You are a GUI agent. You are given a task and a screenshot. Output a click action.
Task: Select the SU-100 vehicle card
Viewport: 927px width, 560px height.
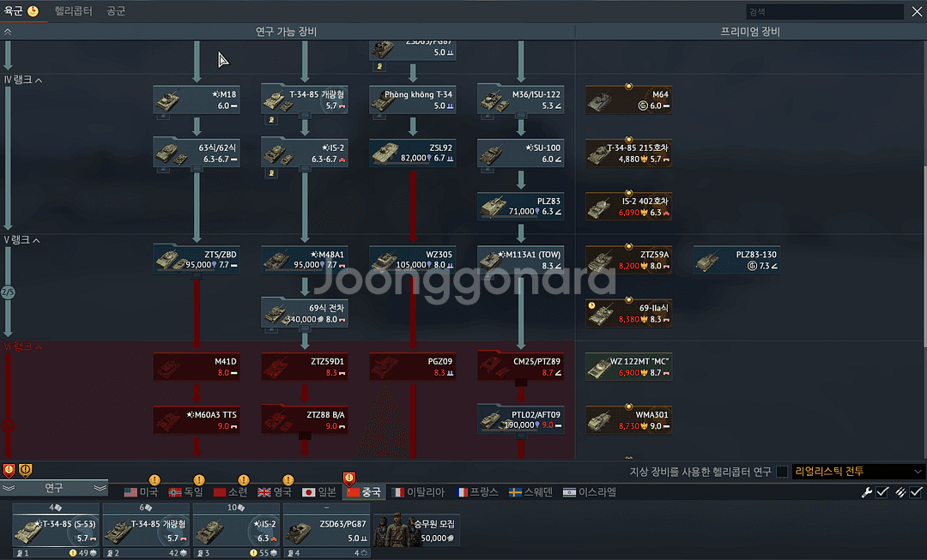(520, 153)
